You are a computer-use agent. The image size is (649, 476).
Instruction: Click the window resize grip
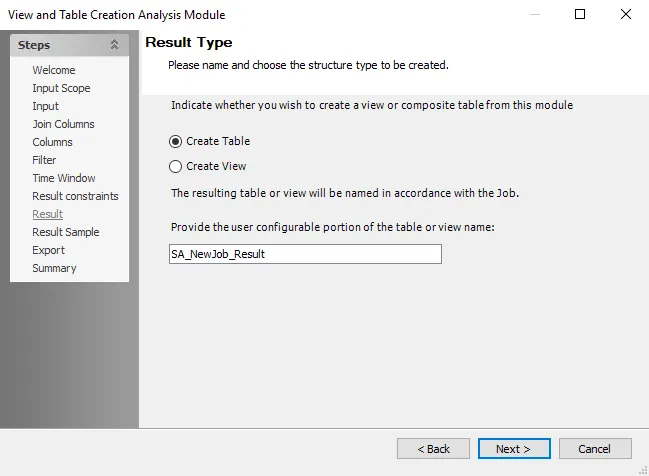pos(643,470)
